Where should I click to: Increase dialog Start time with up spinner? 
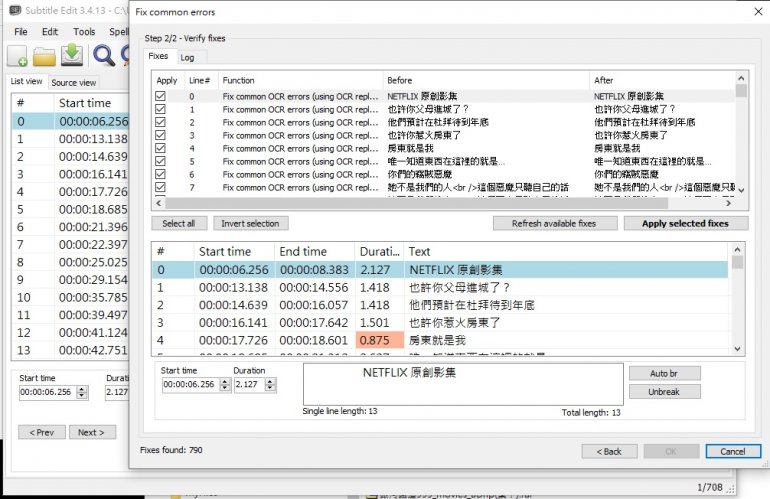(225, 381)
